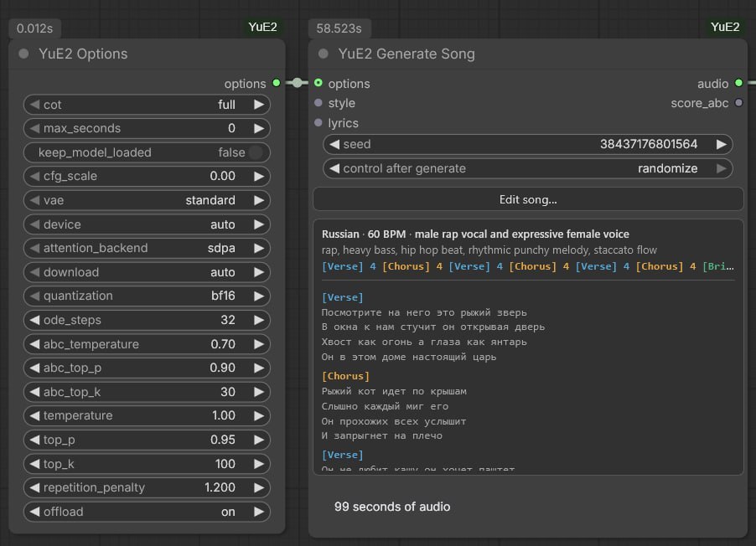The image size is (756, 546).
Task: Increase the cot value with right arrow
Action: [259, 105]
